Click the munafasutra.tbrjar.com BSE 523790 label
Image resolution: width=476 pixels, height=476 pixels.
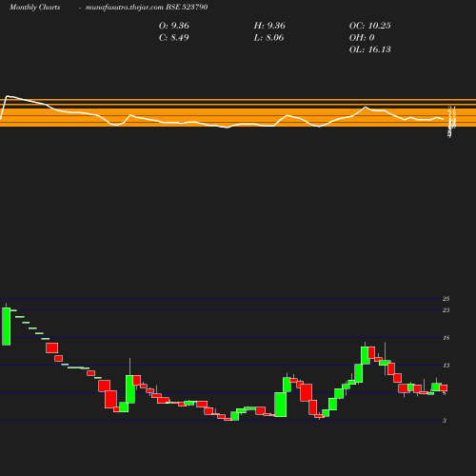147,8
